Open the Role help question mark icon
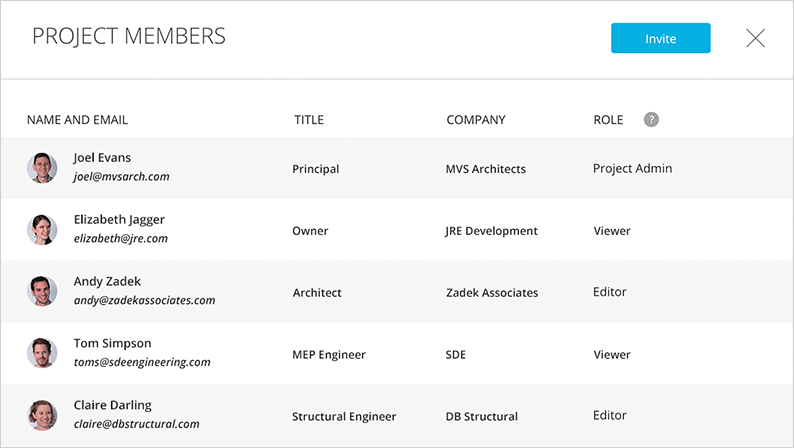 click(x=651, y=120)
